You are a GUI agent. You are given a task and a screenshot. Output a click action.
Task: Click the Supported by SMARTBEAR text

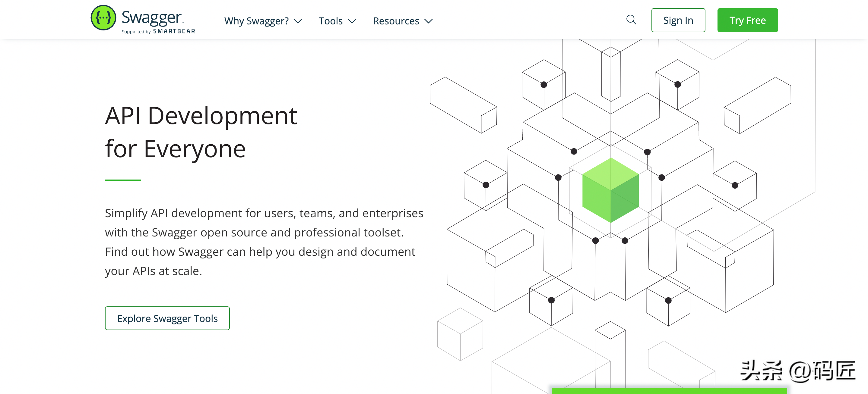pos(158,31)
